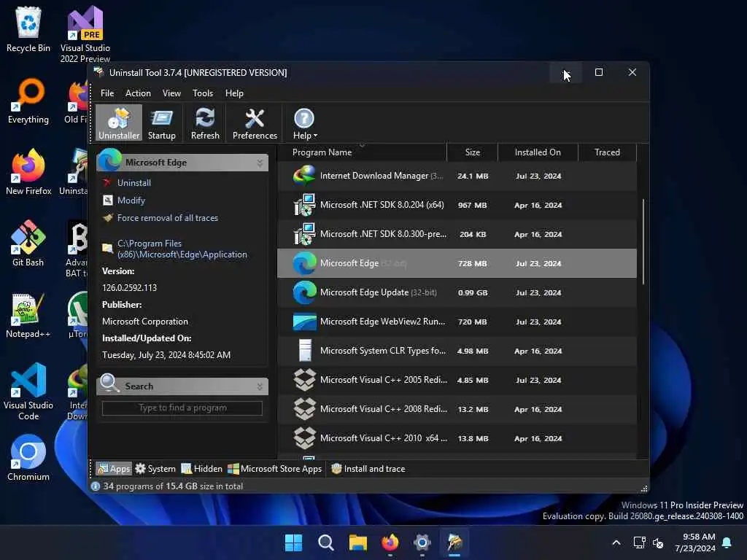Open the Startup toolbar section
Screen dimensions: 747x560
pos(161,122)
